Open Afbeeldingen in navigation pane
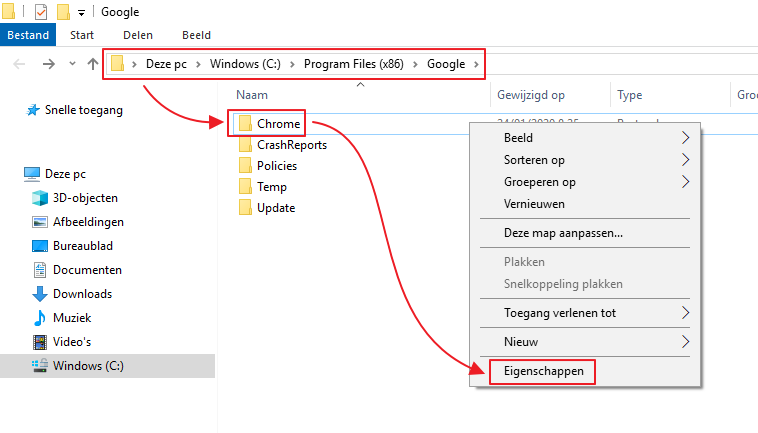Screen dimensions: 758x433 point(88,222)
